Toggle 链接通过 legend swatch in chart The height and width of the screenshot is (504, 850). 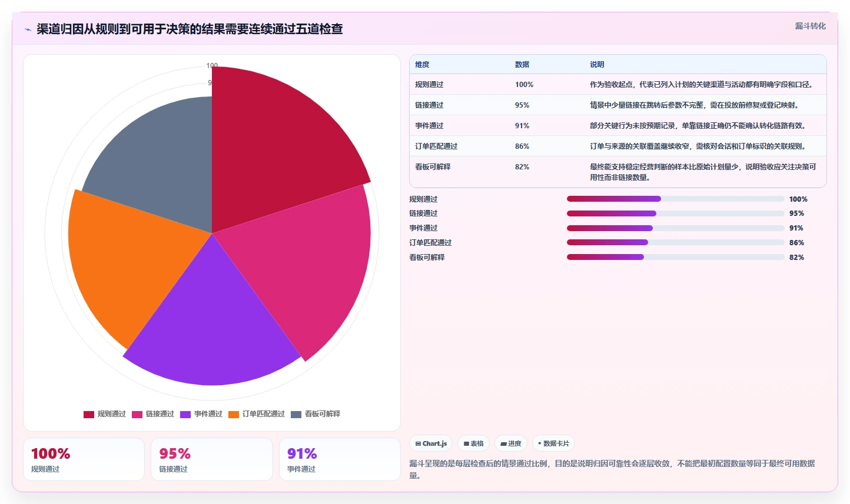click(x=137, y=414)
